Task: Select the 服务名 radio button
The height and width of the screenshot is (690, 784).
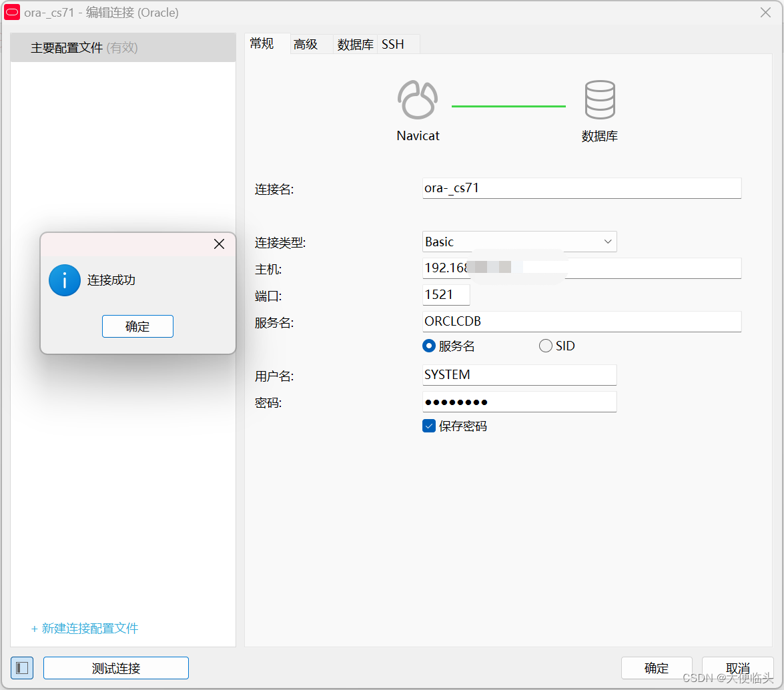Action: 429,346
